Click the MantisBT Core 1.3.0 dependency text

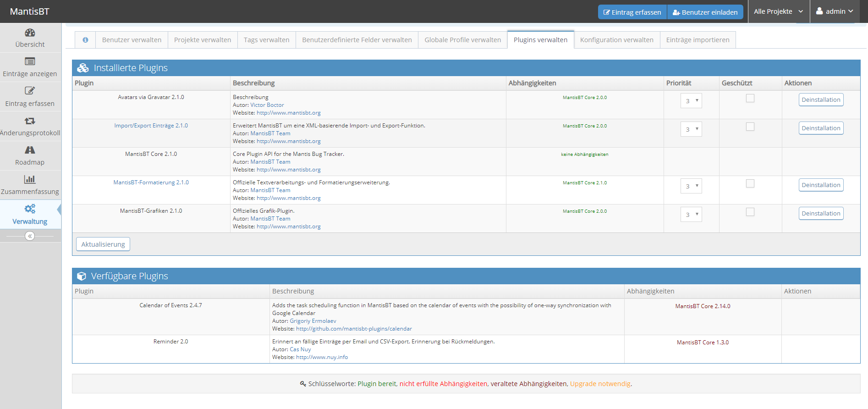(703, 343)
